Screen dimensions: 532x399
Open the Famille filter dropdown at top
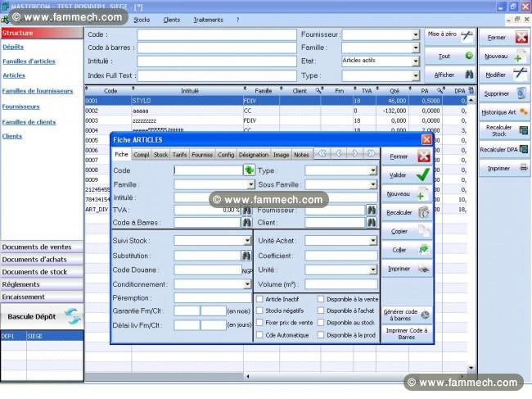click(416, 48)
